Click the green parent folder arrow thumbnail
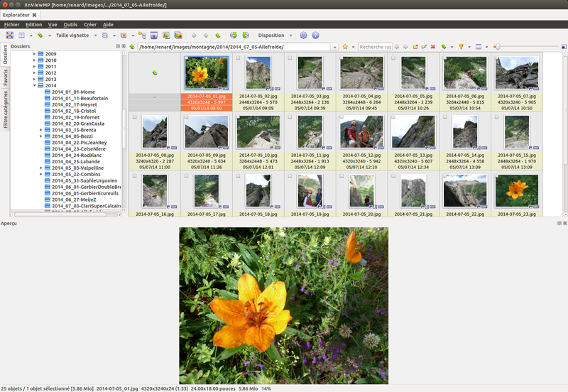This screenshot has width=568, height=392. [155, 72]
